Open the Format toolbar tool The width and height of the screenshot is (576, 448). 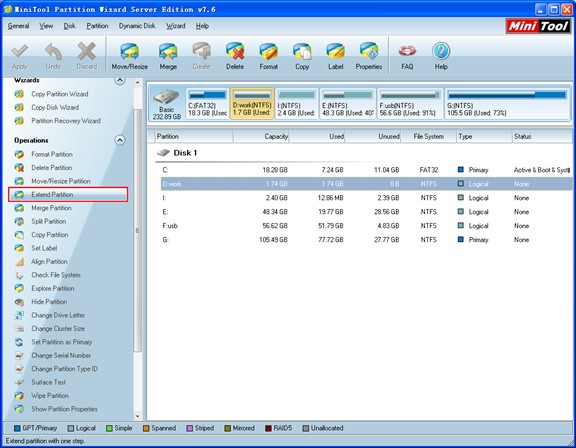[x=269, y=56]
